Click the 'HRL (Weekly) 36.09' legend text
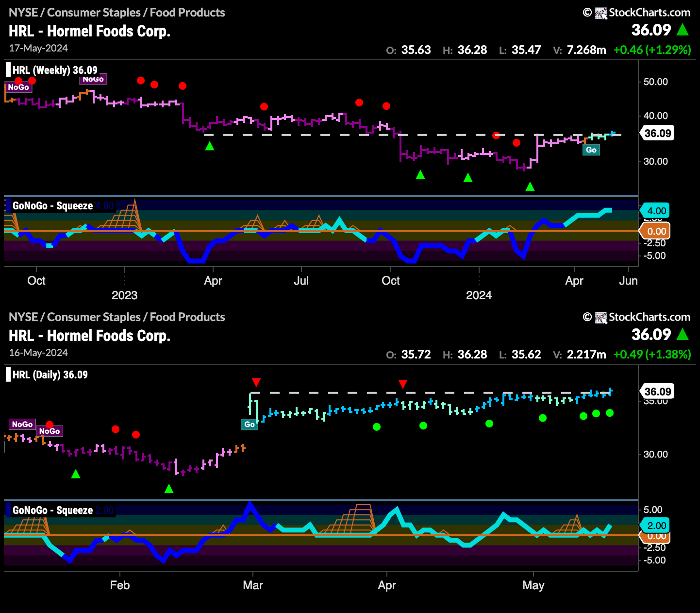The height and width of the screenshot is (613, 700). pyautogui.click(x=55, y=70)
